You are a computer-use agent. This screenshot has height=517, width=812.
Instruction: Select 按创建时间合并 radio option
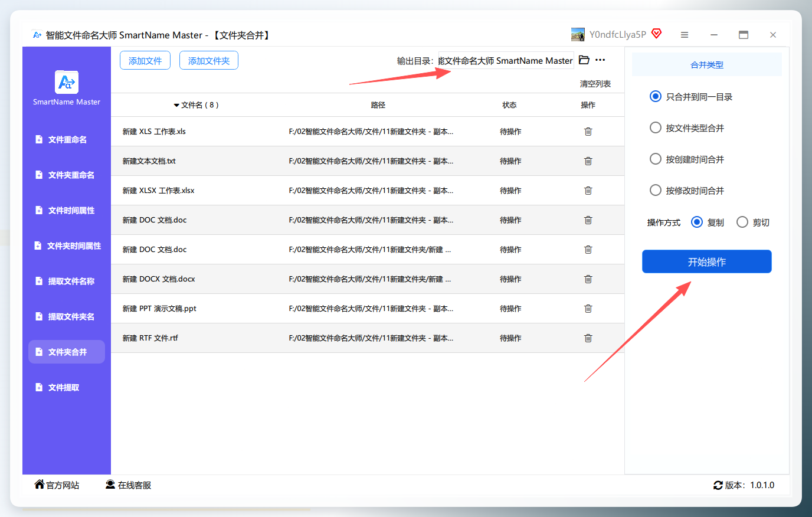[655, 159]
